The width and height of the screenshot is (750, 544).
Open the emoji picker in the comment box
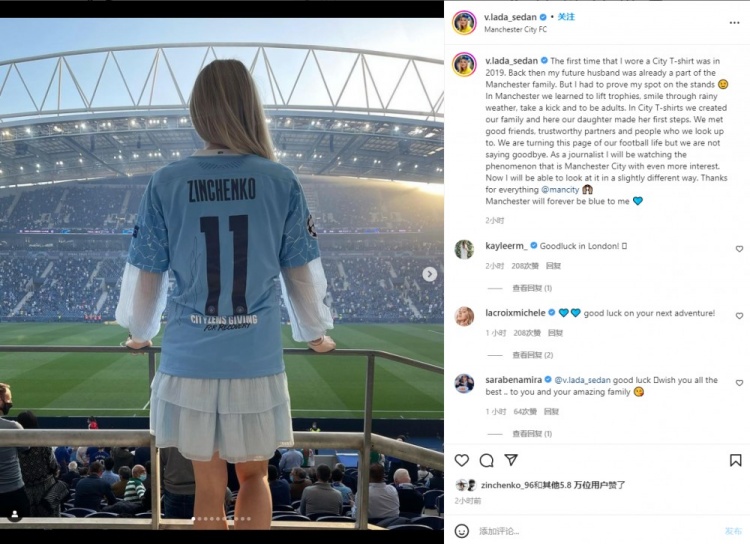pyautogui.click(x=462, y=531)
